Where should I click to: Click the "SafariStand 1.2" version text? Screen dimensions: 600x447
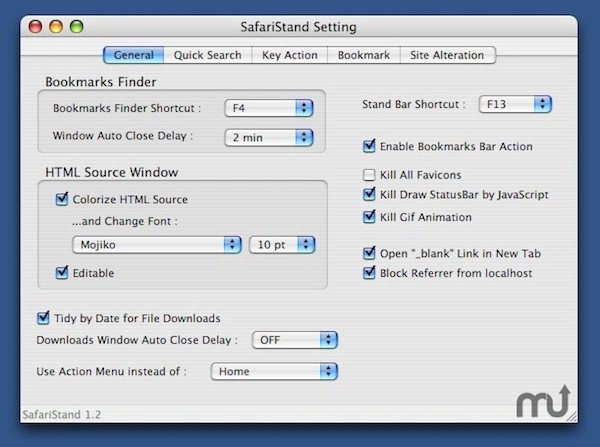pyautogui.click(x=62, y=415)
